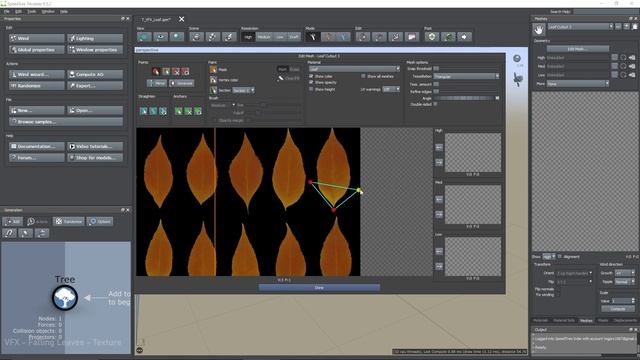Image resolution: width=640 pixels, height=360 pixels.
Task: Select the Vertex color paint icon
Action: tap(213, 80)
